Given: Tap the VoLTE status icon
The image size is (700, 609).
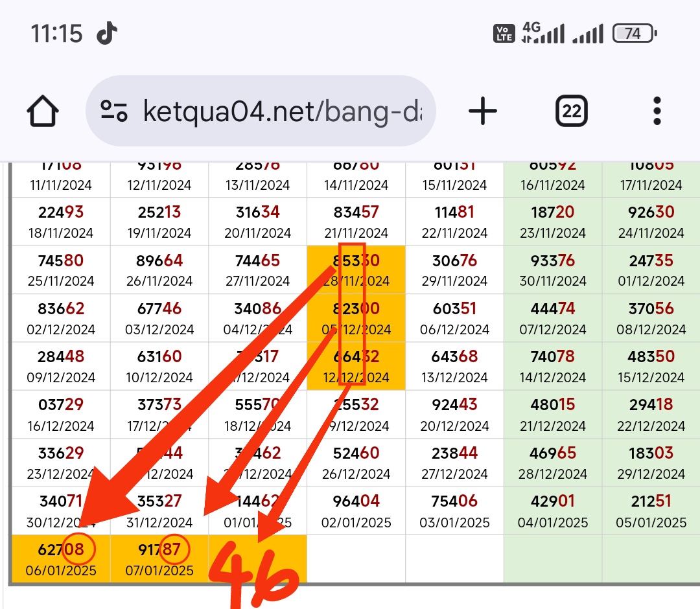Looking at the screenshot, I should pos(504,34).
